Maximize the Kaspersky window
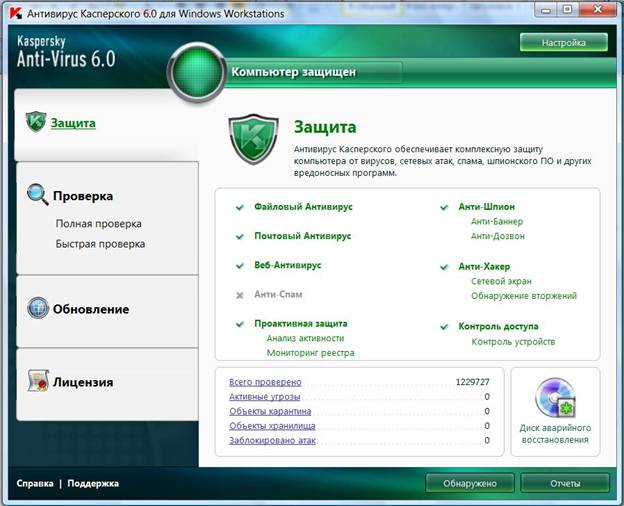Screen dimensions: 624x506 coord(567,10)
